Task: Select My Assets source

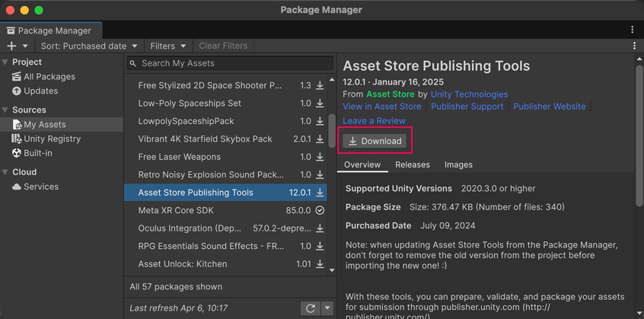Action: pyautogui.click(x=62, y=124)
